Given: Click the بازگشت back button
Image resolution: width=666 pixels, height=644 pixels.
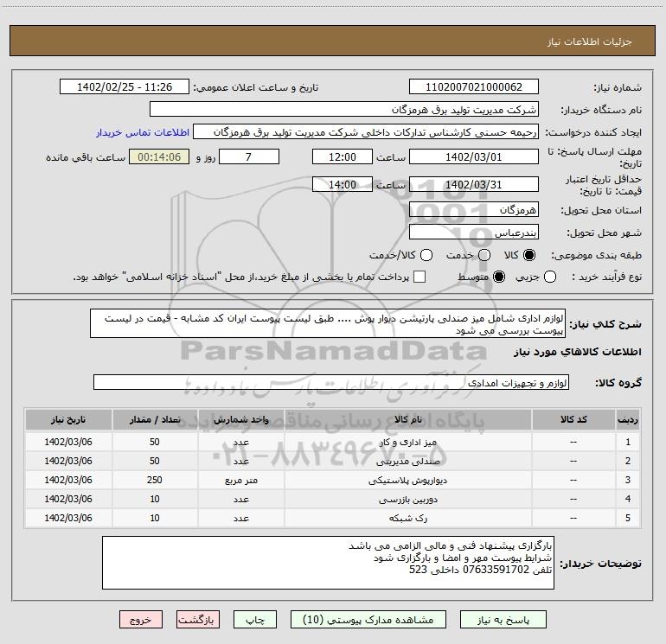Looking at the screenshot, I should 198,620.
